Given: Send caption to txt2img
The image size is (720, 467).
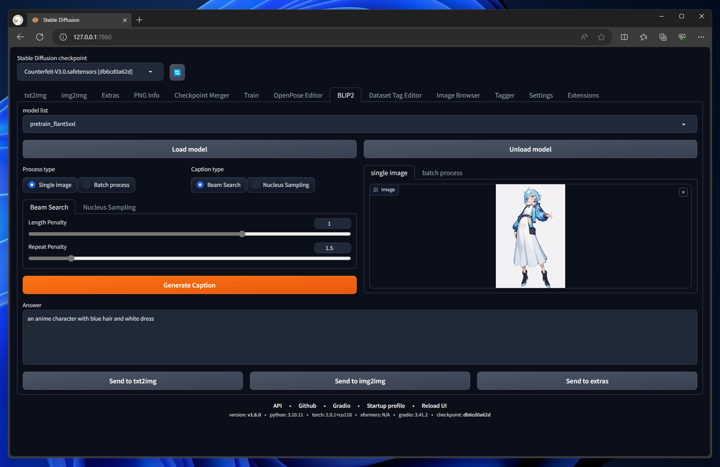Looking at the screenshot, I should [133, 381].
